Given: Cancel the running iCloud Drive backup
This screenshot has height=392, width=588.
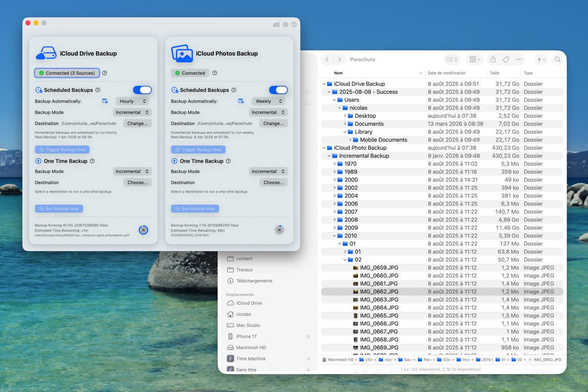Looking at the screenshot, I should point(143,230).
